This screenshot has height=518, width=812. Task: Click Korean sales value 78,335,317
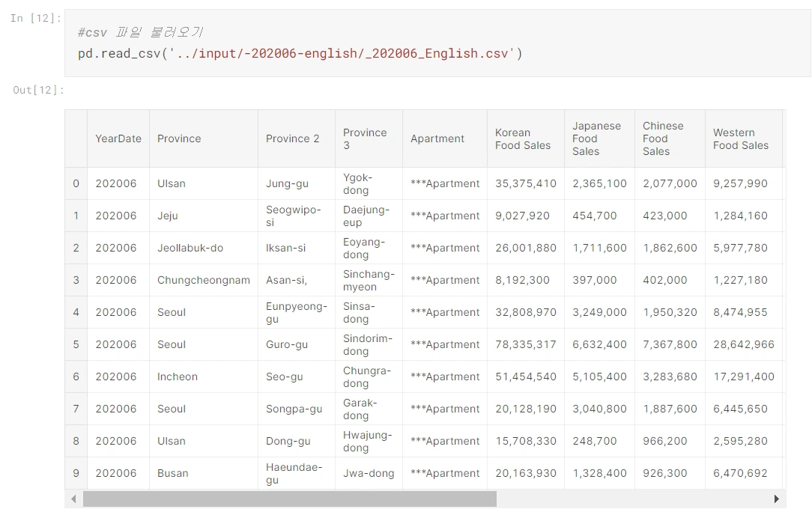pos(526,344)
